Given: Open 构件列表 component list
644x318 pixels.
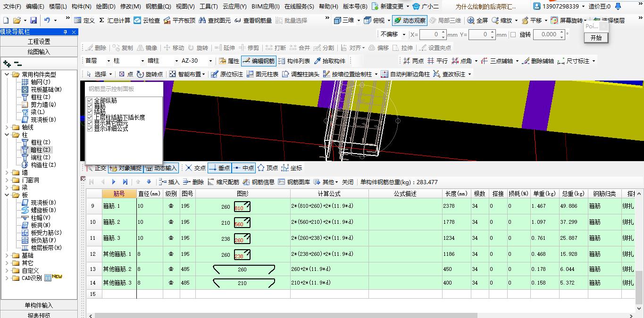Looking at the screenshot, I should [x=294, y=61].
